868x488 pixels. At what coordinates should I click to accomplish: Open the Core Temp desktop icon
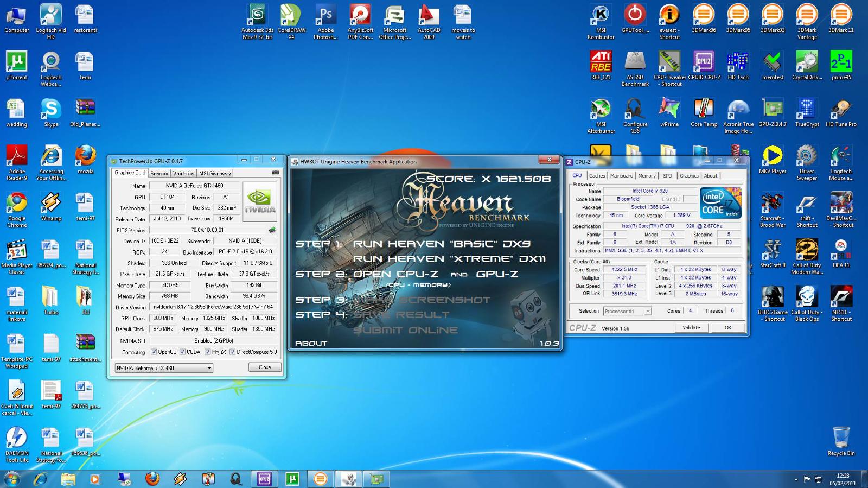704,113
